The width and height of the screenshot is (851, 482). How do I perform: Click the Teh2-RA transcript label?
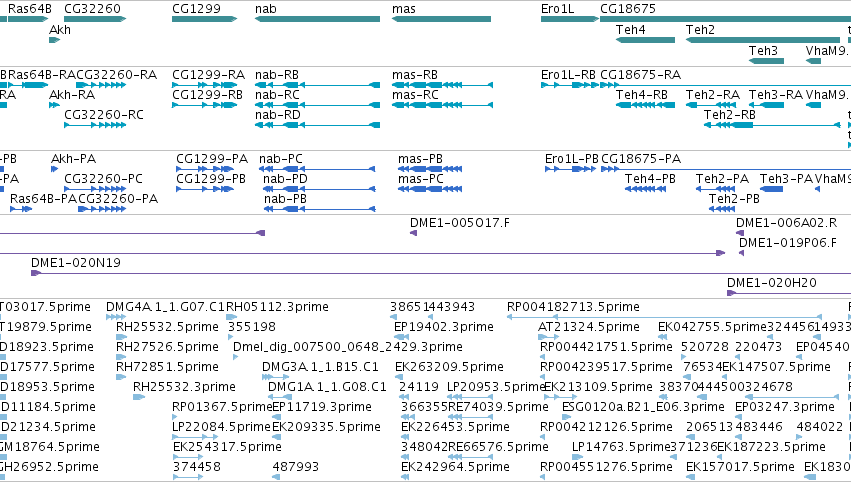pos(713,94)
